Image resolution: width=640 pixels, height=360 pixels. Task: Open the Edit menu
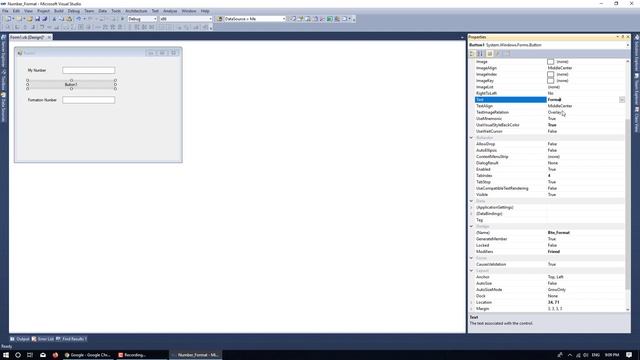coord(16,11)
